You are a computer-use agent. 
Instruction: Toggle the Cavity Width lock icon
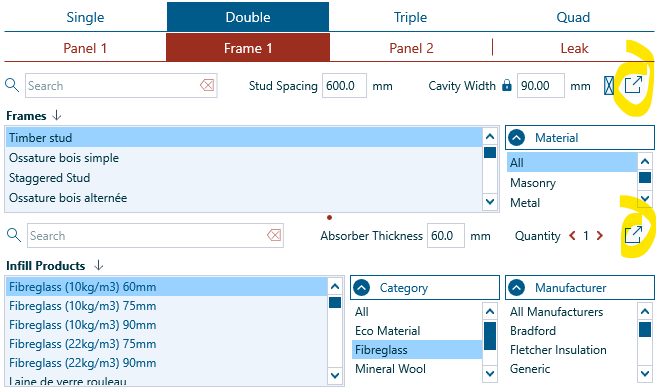pos(507,85)
